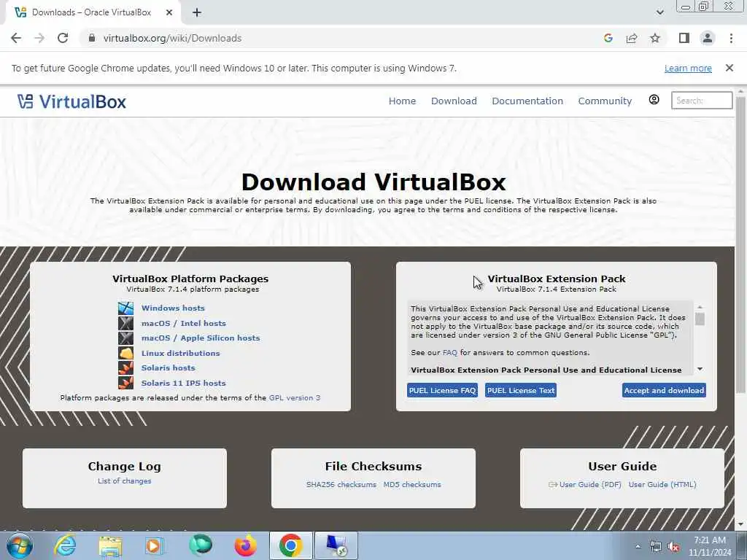Go back using the browser back arrow
The image size is (747, 560).
point(16,38)
